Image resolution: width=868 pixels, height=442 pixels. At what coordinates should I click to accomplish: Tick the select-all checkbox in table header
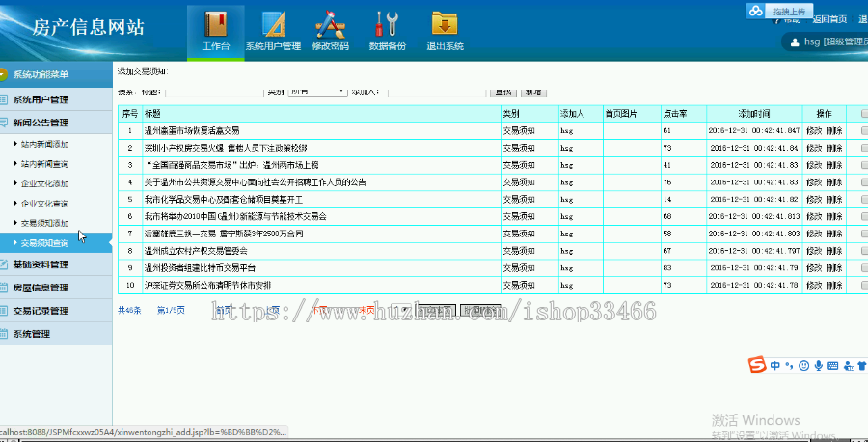click(x=864, y=114)
